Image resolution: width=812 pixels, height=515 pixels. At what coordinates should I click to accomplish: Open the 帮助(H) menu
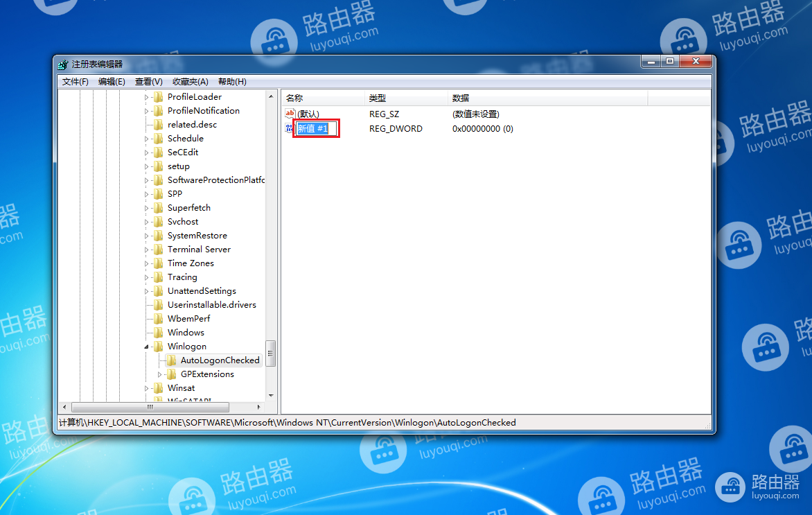232,82
